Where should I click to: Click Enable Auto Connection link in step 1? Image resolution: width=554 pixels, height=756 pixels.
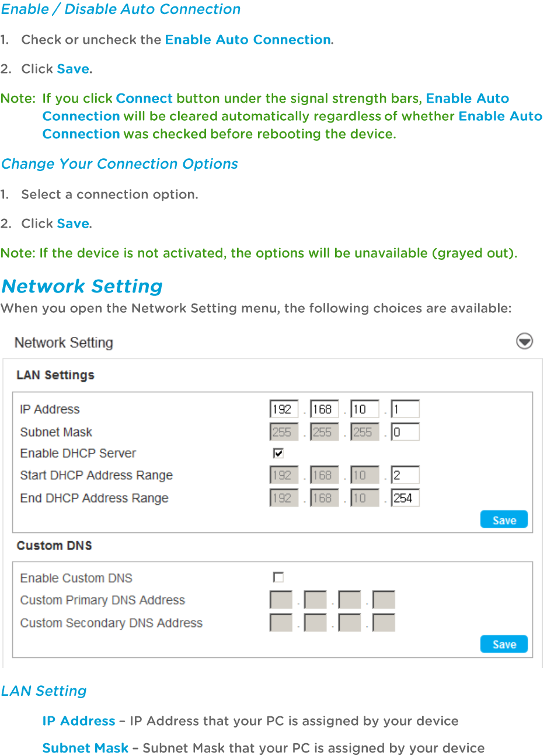pyautogui.click(x=248, y=40)
